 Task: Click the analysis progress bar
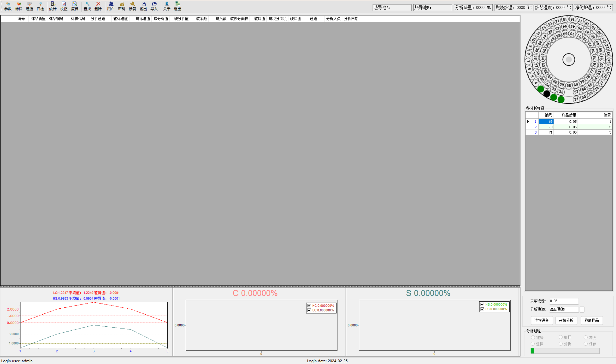[565, 351]
